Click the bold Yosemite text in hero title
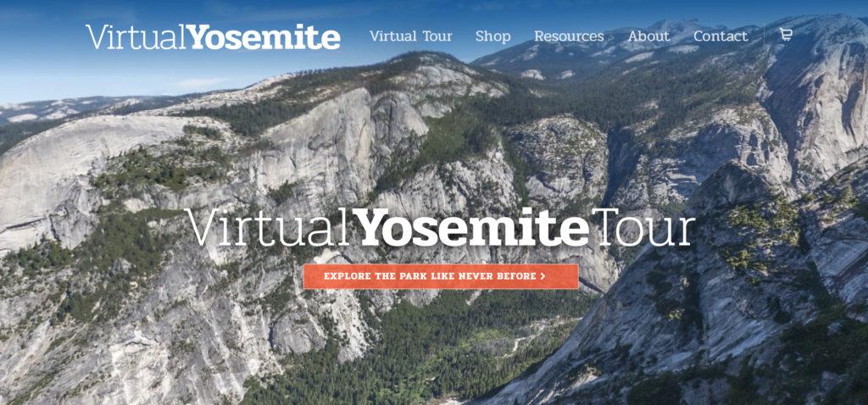 point(470,227)
